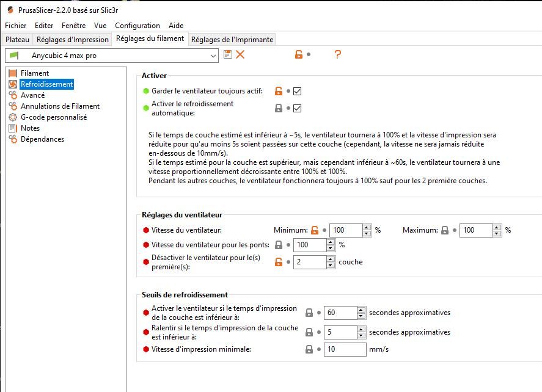Click the Dépendances icon in the sidebar
Viewport: 542px width, 392px height.
pos(13,139)
